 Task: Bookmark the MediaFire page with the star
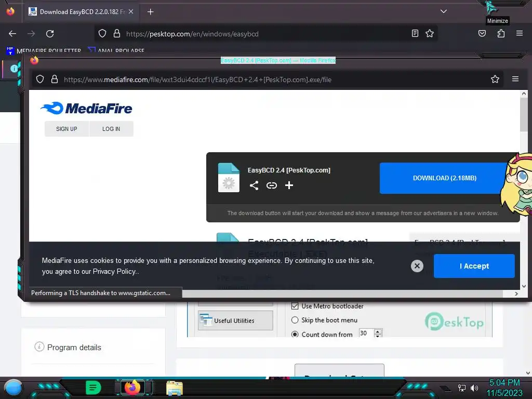(x=495, y=79)
